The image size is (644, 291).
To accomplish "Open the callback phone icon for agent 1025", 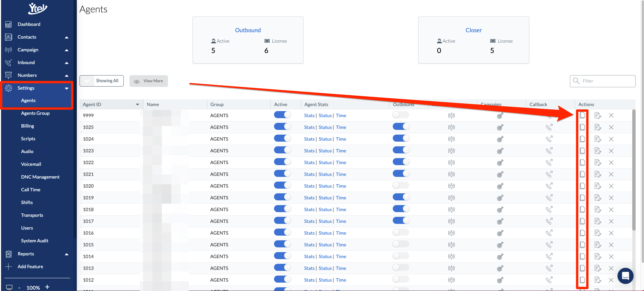I will click(549, 127).
